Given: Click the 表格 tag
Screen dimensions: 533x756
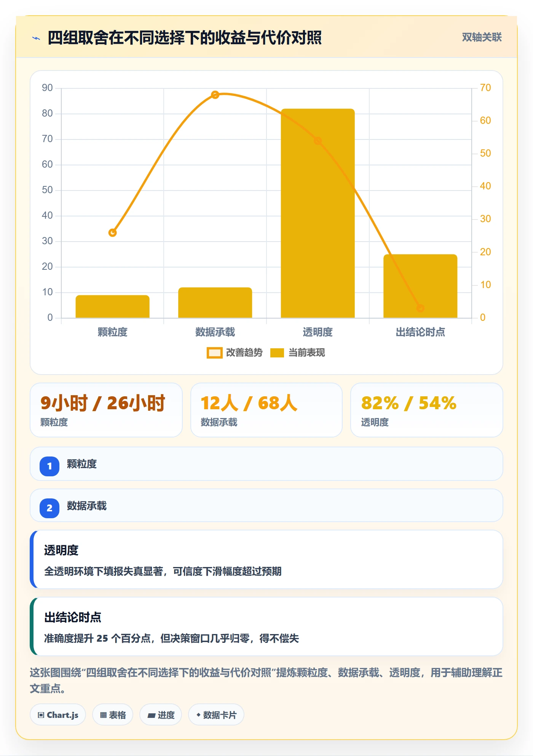Looking at the screenshot, I should [113, 715].
